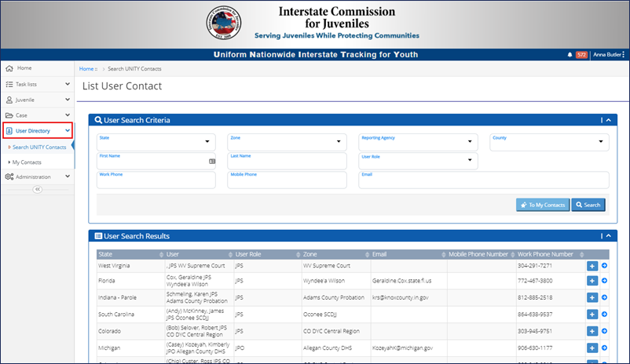Viewport: 630px width, 364px height.
Task: Sort by Work Phone Number column
Action: coord(551,254)
